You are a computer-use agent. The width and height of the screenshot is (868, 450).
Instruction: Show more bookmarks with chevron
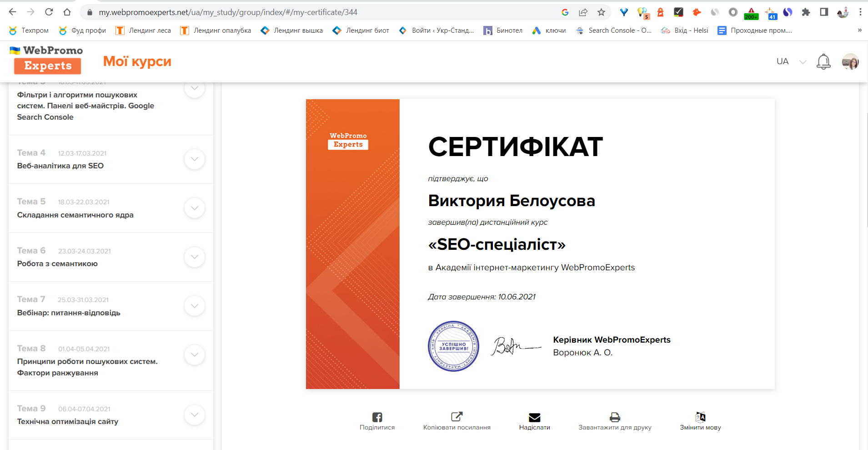pyautogui.click(x=859, y=30)
